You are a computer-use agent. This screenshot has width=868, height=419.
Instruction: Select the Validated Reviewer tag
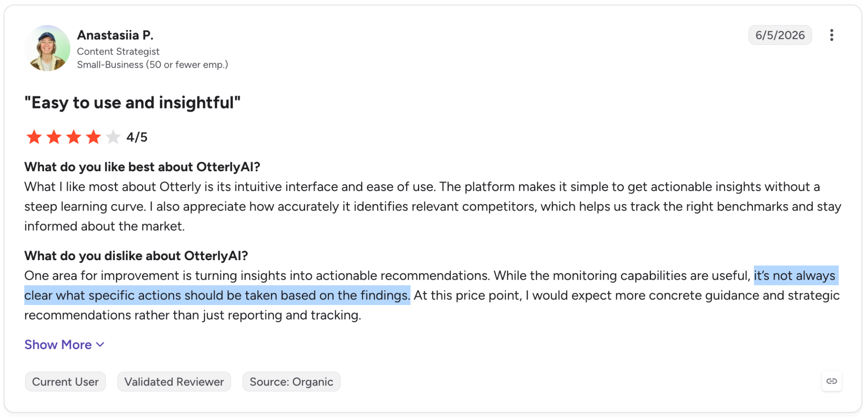pos(174,382)
